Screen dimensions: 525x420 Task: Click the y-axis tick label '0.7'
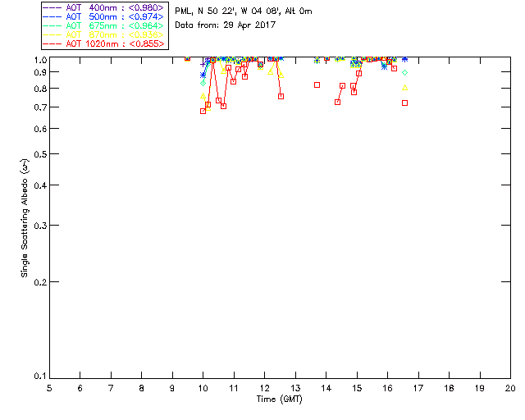(40, 107)
